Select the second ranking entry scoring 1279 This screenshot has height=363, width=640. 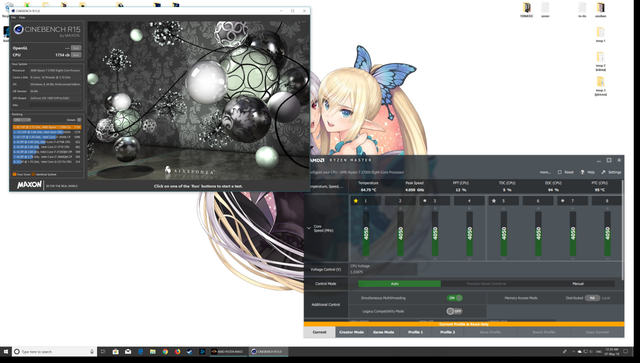(x=47, y=132)
